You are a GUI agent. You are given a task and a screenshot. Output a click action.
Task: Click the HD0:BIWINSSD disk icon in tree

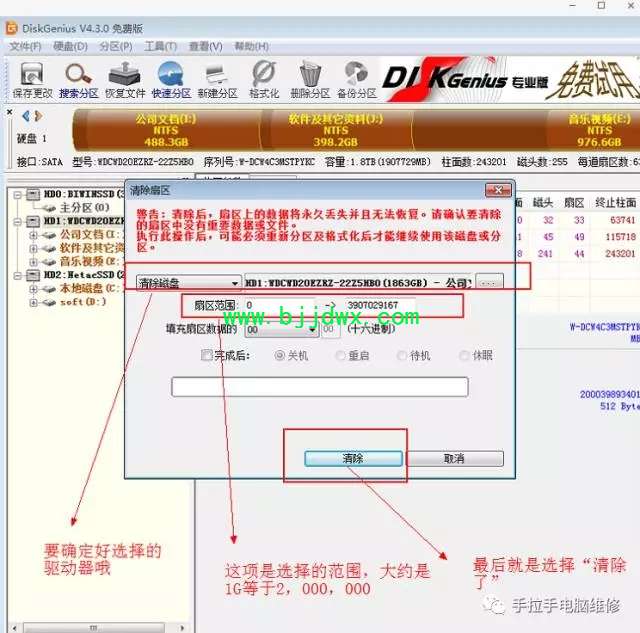coord(33,194)
